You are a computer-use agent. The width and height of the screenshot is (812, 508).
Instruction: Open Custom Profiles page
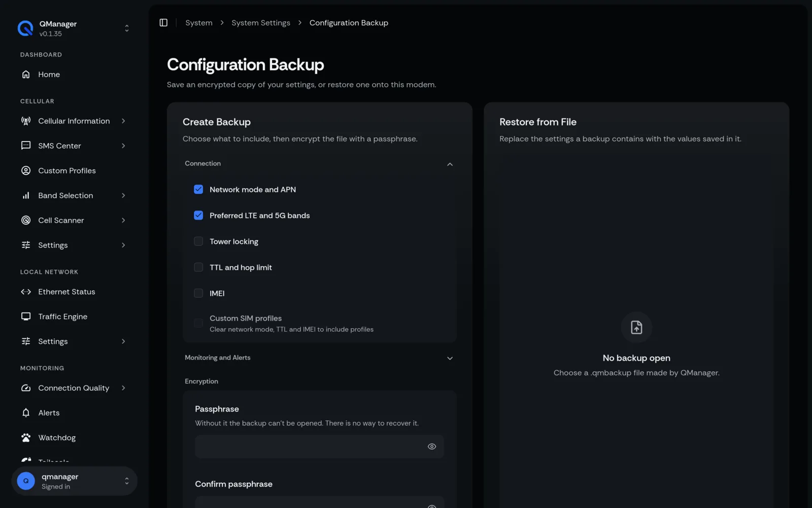pyautogui.click(x=74, y=171)
